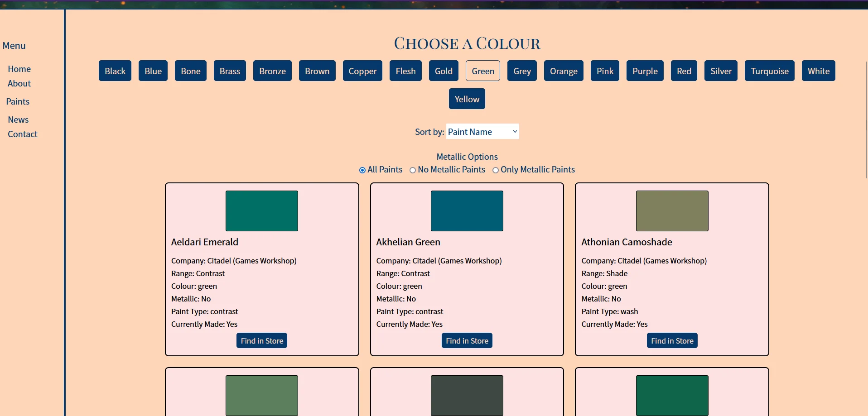
Task: Click the Akhelian Green paint title
Action: [408, 242]
